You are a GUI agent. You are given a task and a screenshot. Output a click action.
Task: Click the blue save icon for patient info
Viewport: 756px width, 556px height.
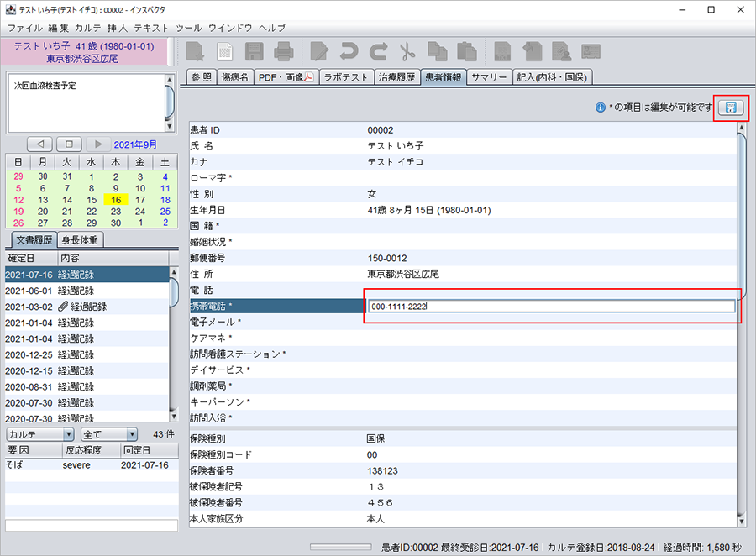click(731, 108)
